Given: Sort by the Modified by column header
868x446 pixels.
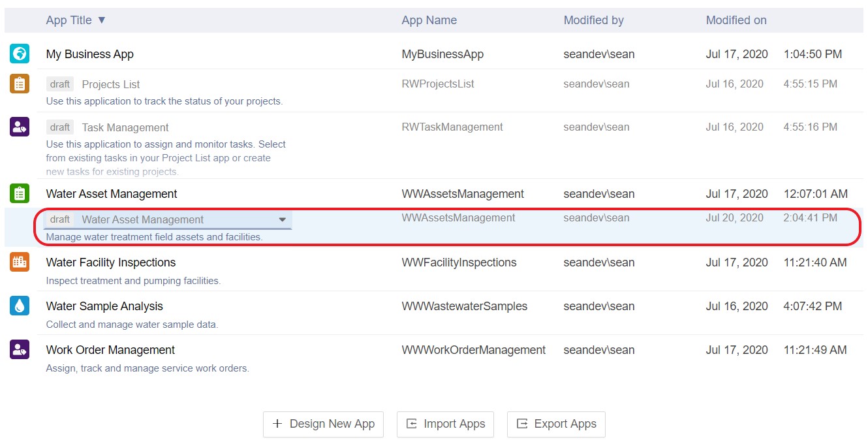Looking at the screenshot, I should 593,20.
